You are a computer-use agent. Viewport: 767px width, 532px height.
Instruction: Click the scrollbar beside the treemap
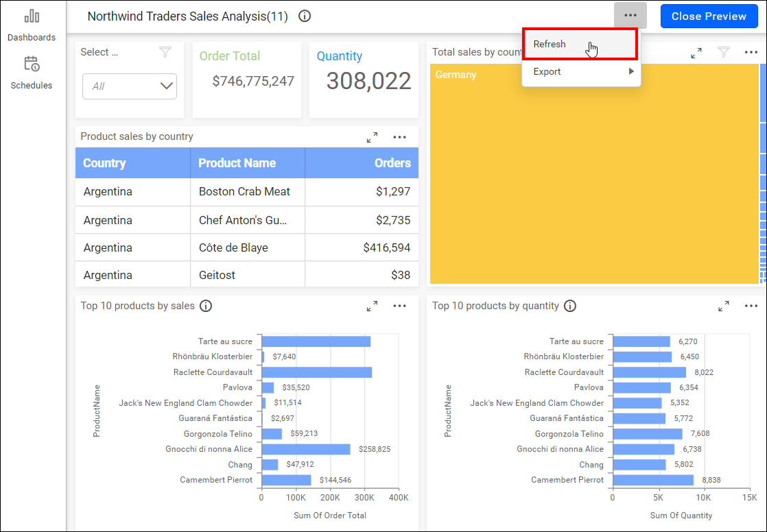(762, 171)
